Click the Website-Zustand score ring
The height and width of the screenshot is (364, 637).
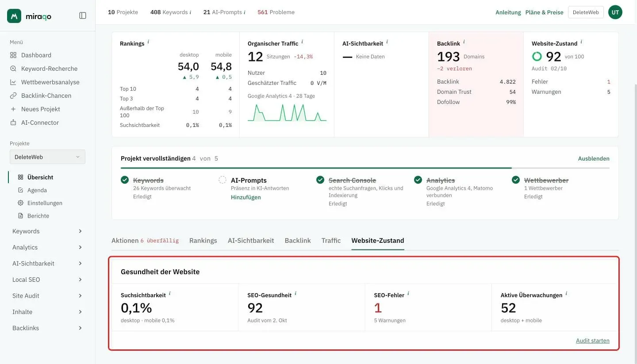point(537,57)
